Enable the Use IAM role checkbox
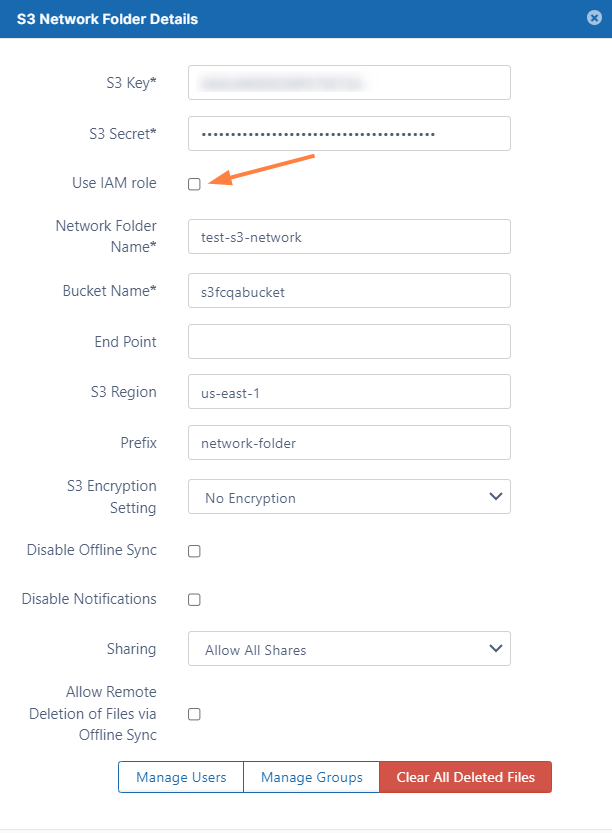This screenshot has height=833, width=612. [x=195, y=184]
